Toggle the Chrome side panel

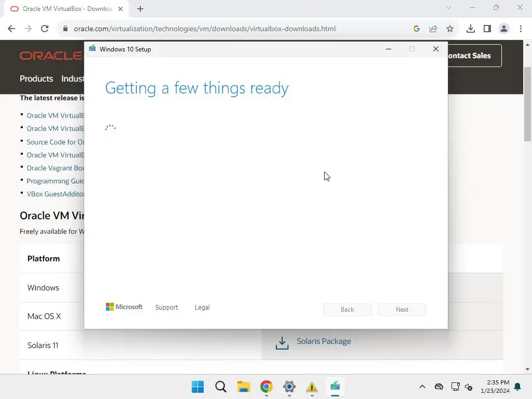click(x=487, y=29)
